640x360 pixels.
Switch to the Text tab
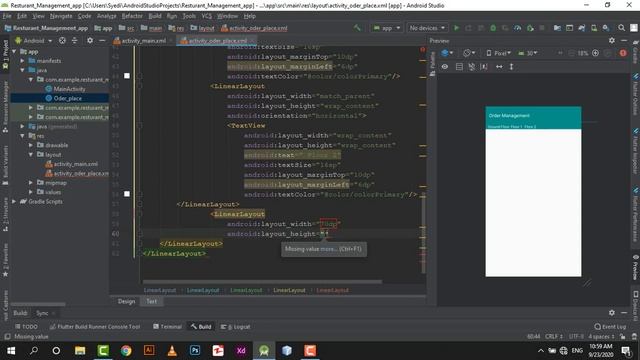click(x=151, y=301)
